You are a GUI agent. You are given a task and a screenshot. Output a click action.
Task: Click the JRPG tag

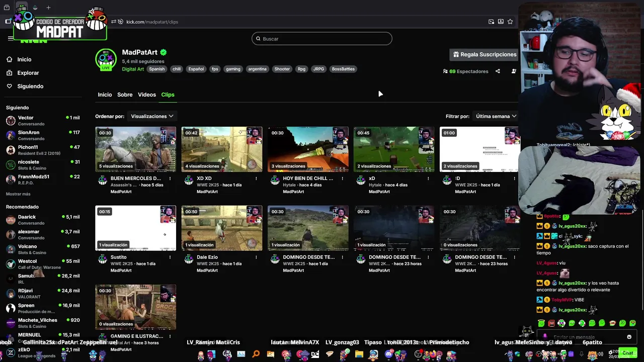pos(318,69)
